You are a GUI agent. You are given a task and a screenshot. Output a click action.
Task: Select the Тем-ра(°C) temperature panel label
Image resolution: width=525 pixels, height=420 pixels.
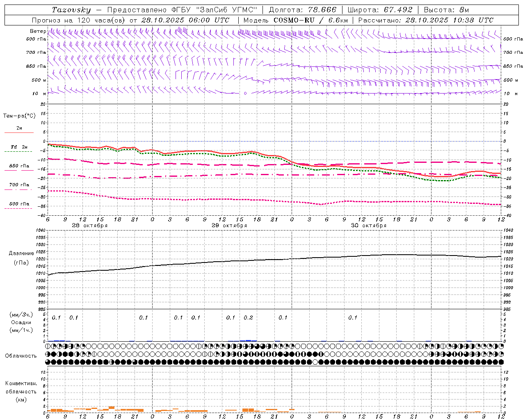pyautogui.click(x=19, y=116)
